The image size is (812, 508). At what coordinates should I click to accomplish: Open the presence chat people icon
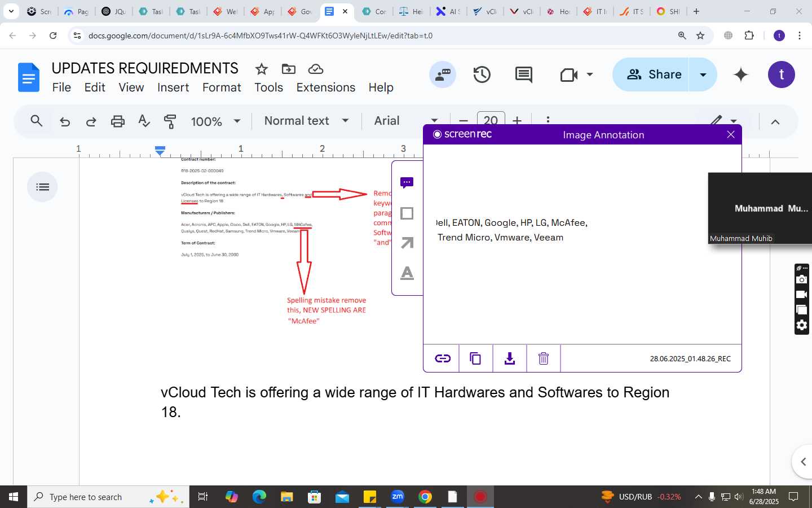click(x=443, y=75)
